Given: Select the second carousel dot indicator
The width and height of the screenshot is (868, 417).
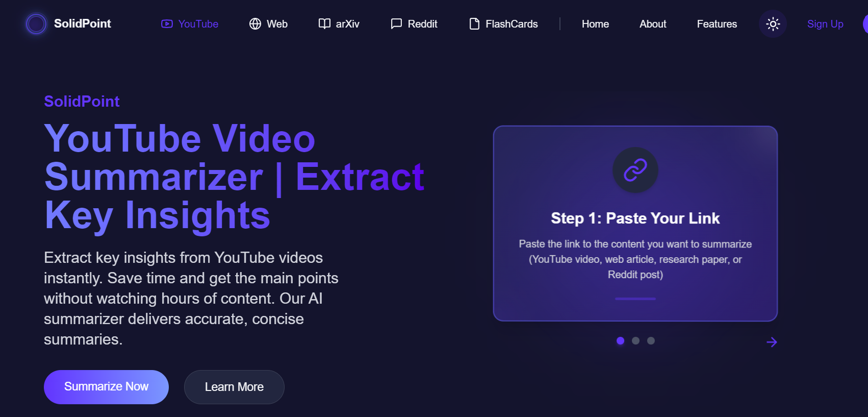Looking at the screenshot, I should [635, 341].
